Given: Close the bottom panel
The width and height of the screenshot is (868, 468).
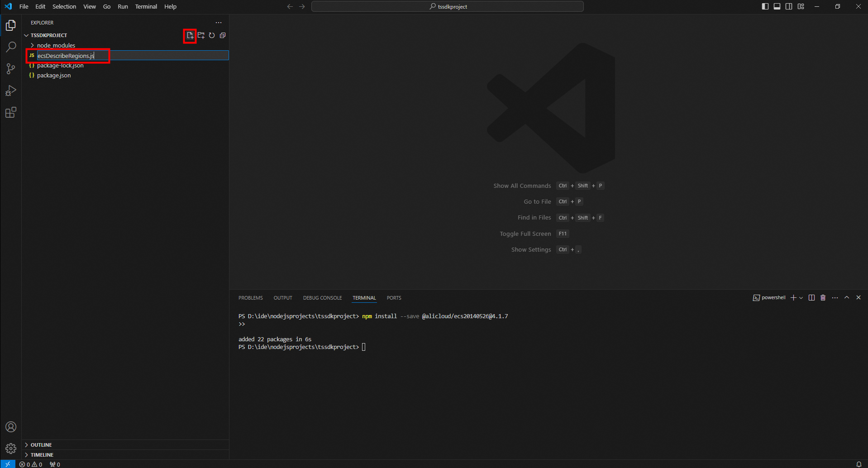Looking at the screenshot, I should tap(858, 297).
